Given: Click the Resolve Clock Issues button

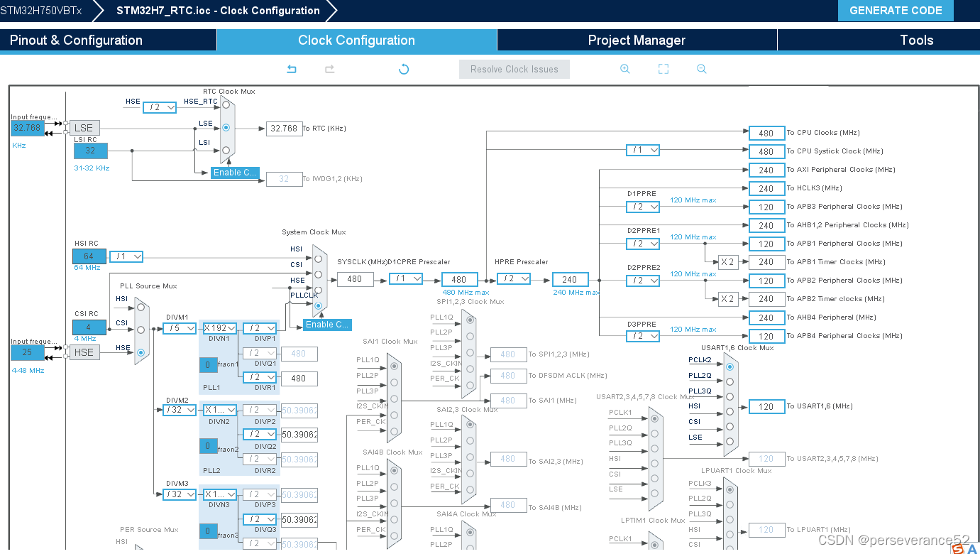Looking at the screenshot, I should click(x=514, y=69).
